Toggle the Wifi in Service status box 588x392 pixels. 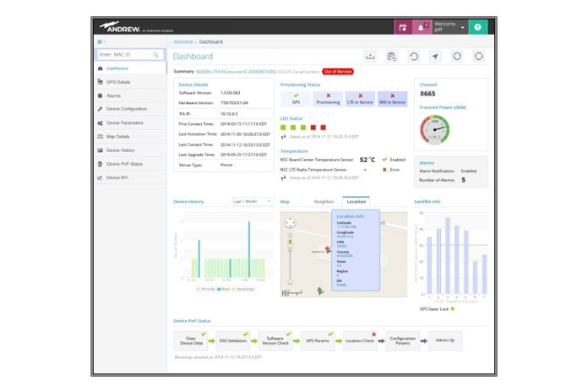coord(392,98)
